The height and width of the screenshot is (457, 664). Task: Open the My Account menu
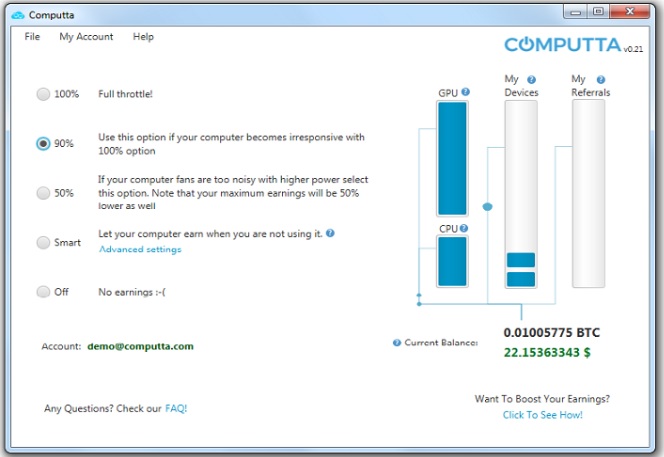tap(86, 37)
